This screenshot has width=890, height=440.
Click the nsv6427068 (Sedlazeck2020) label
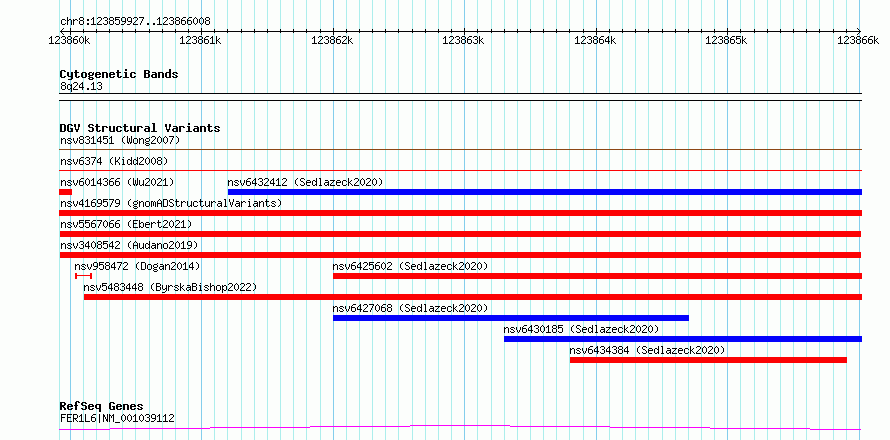pyautogui.click(x=410, y=308)
